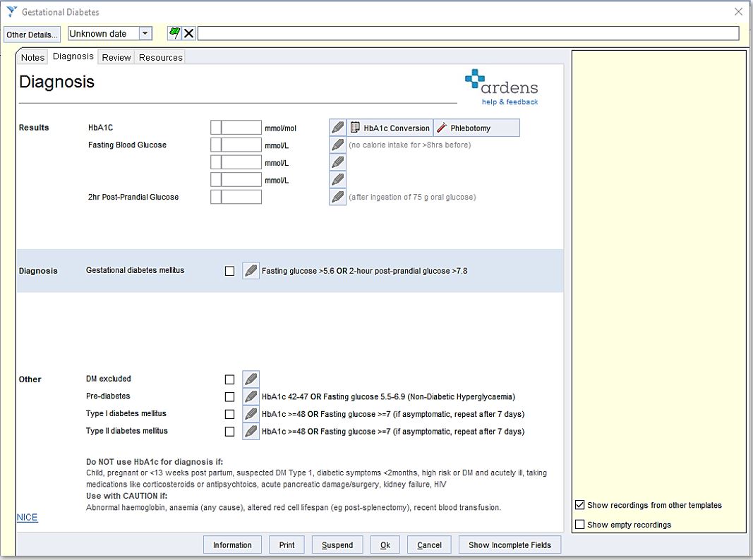Open the Resources tab
753x560 pixels.
click(160, 58)
